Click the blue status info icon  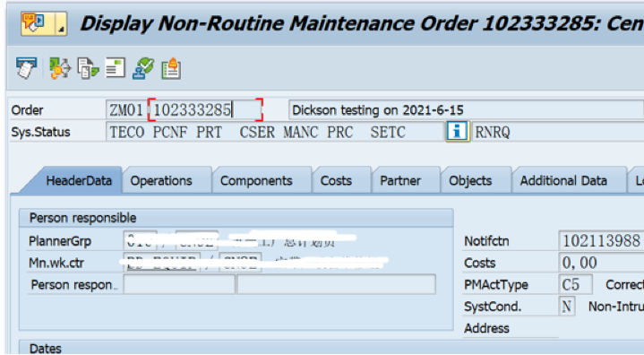pos(458,132)
